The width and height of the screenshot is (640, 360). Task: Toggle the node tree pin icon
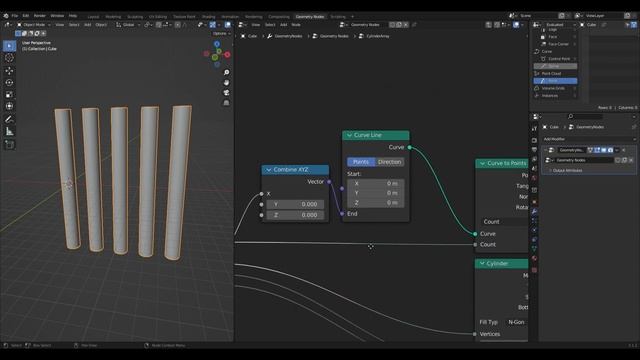(x=414, y=25)
